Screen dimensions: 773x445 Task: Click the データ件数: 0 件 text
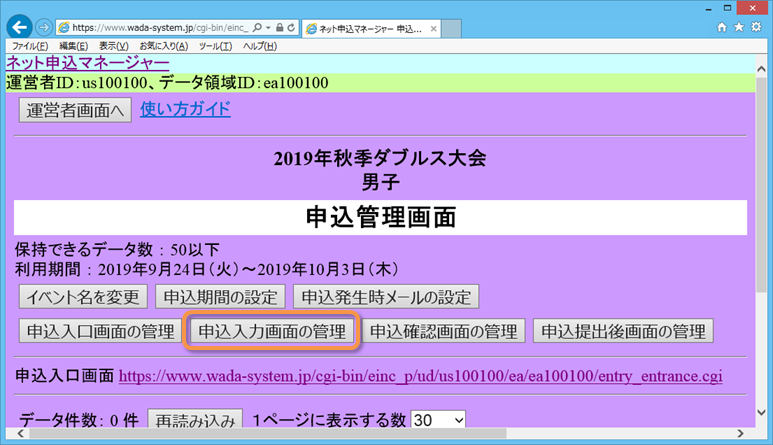point(79,420)
